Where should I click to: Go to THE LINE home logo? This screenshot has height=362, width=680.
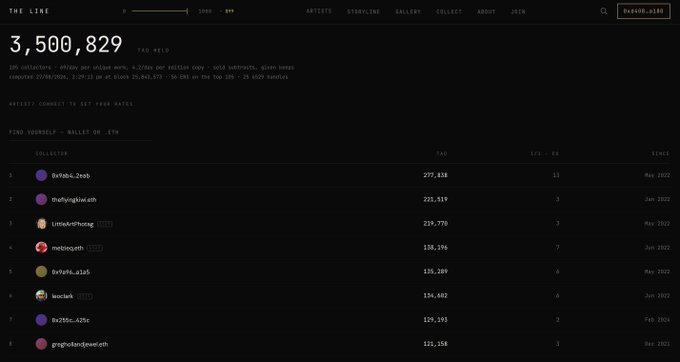point(29,11)
